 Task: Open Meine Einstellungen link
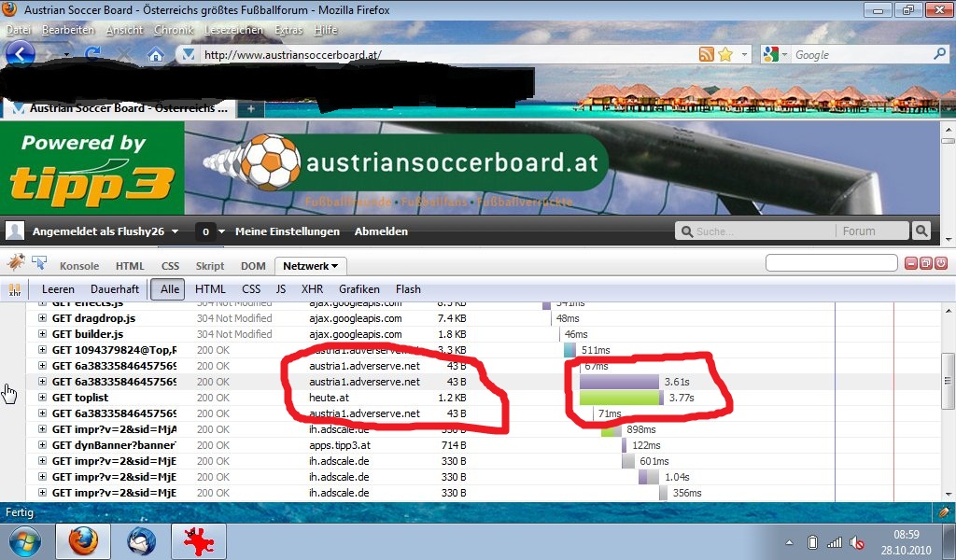pos(288,231)
